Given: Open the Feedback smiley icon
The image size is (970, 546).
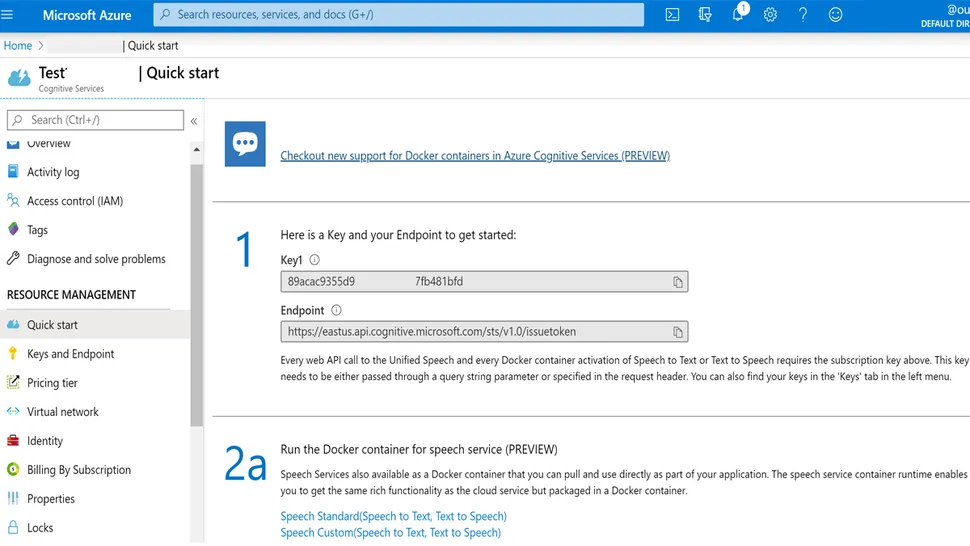Looking at the screenshot, I should [x=835, y=15].
